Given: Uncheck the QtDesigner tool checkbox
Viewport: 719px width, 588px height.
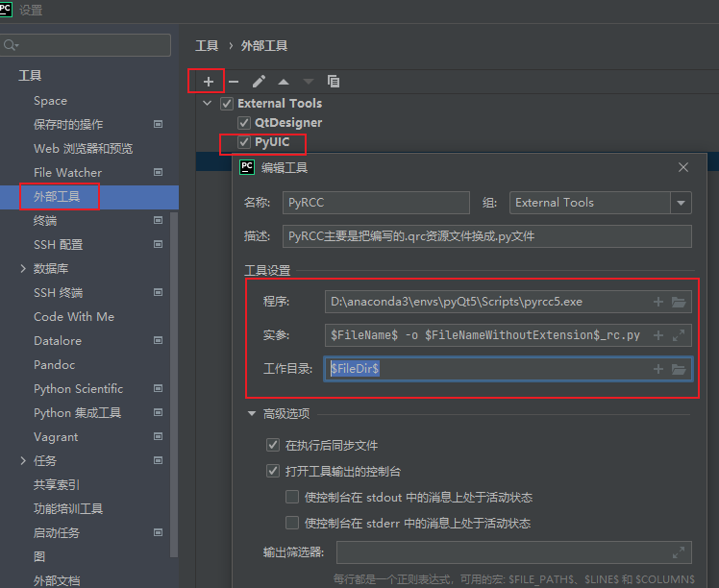Looking at the screenshot, I should click(244, 123).
